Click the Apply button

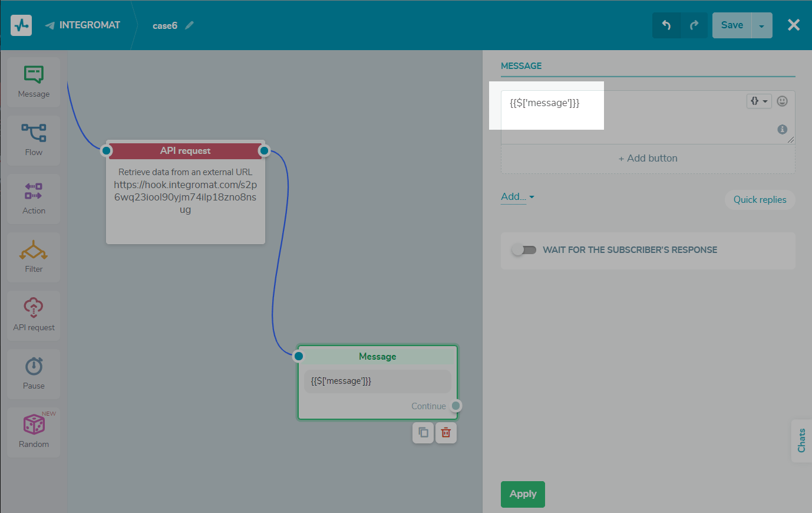[523, 494]
